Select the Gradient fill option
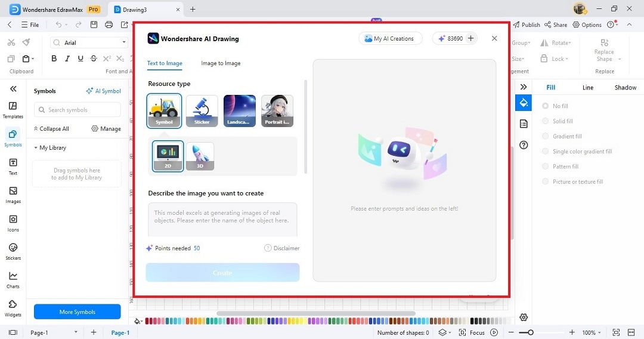 coord(562,137)
